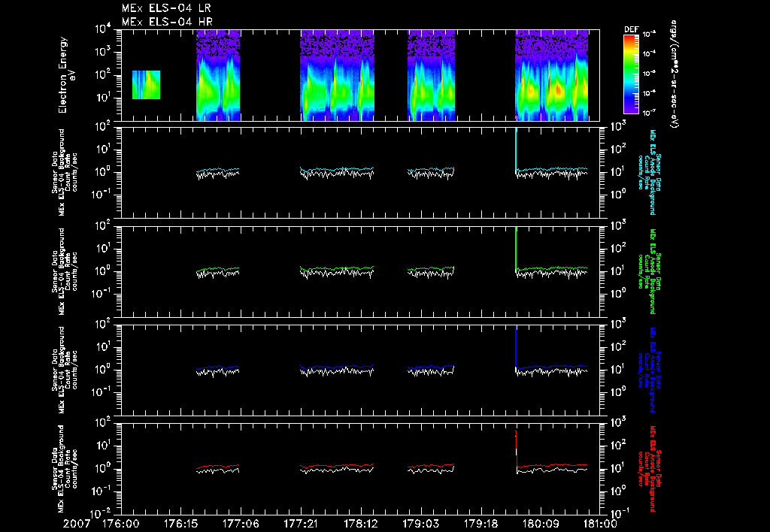
Task: Click the year '2007' on the time axis
Action: click(77, 524)
